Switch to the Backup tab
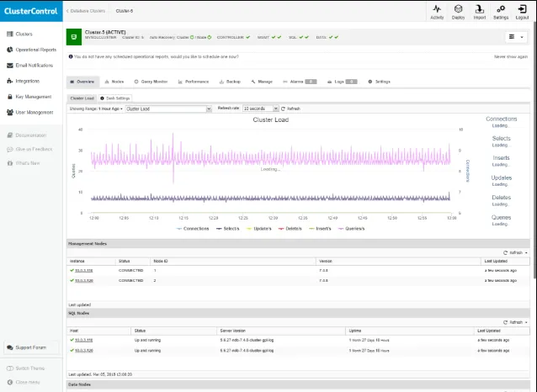Image resolution: width=537 pixels, height=392 pixels. 230,82
